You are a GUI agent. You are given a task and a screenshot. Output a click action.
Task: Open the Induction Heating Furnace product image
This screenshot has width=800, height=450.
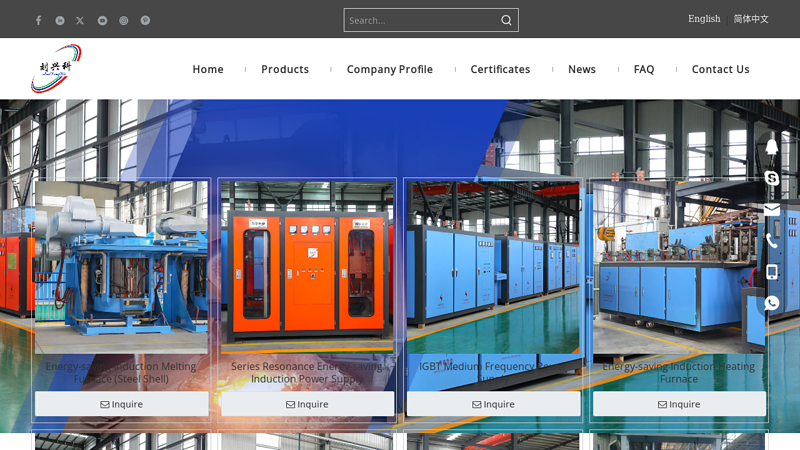click(679, 267)
